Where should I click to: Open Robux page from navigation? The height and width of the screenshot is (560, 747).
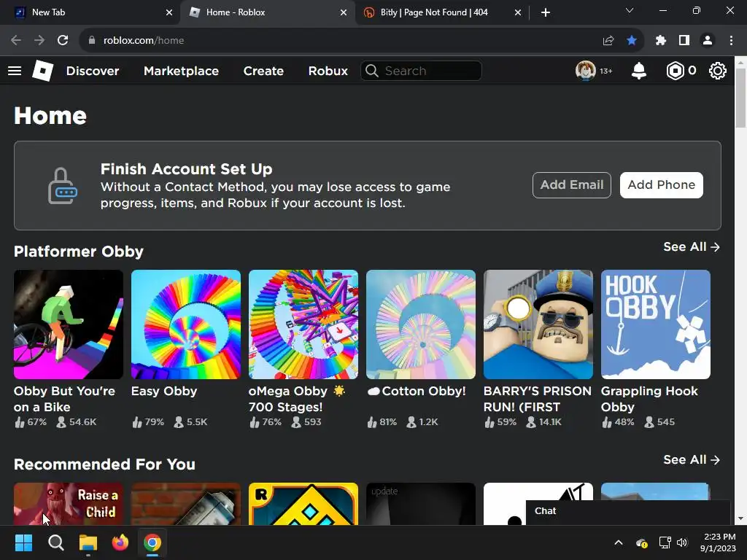coord(328,71)
